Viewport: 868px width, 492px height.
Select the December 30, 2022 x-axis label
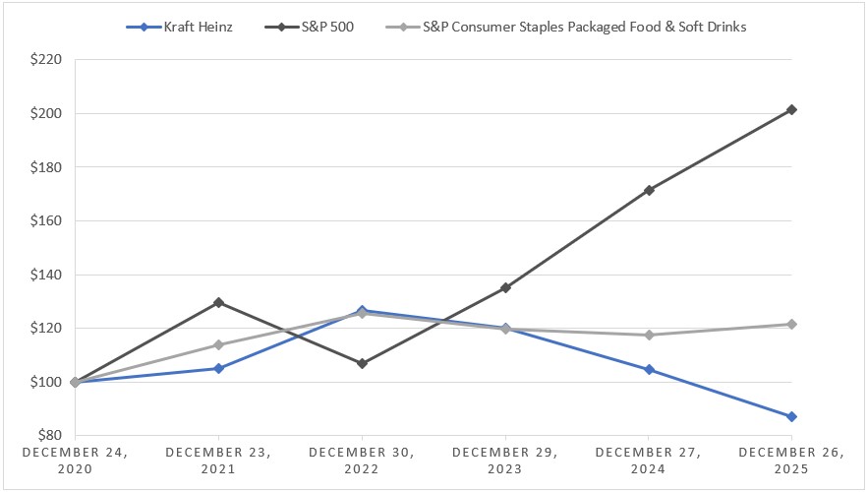click(362, 461)
